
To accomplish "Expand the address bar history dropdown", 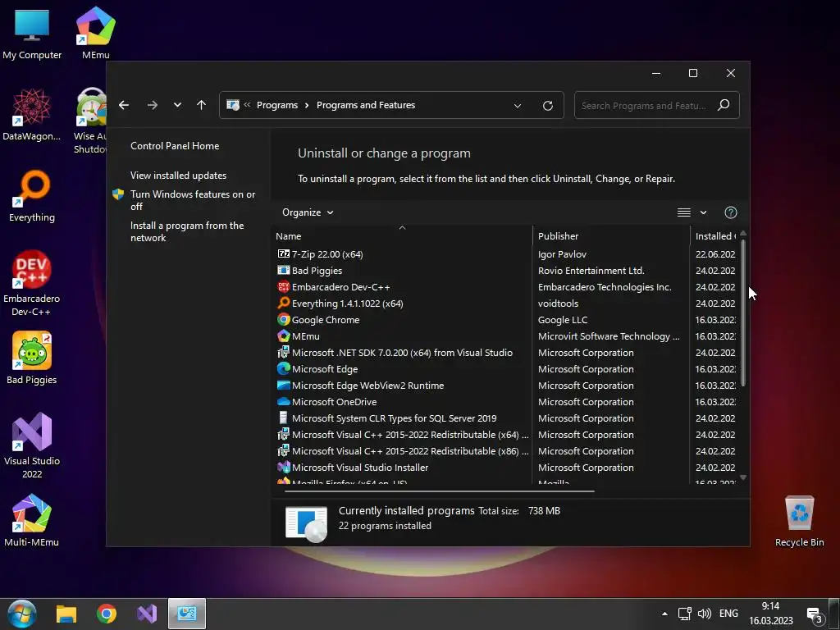I will (x=518, y=106).
